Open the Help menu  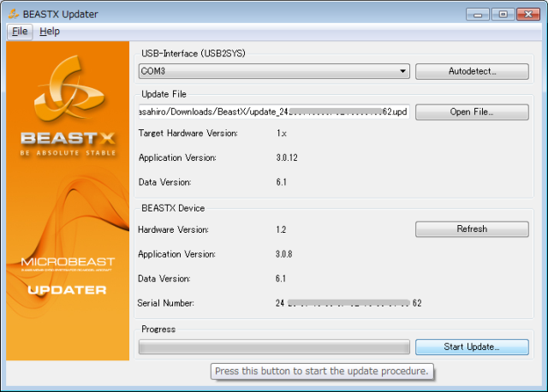tap(50, 32)
